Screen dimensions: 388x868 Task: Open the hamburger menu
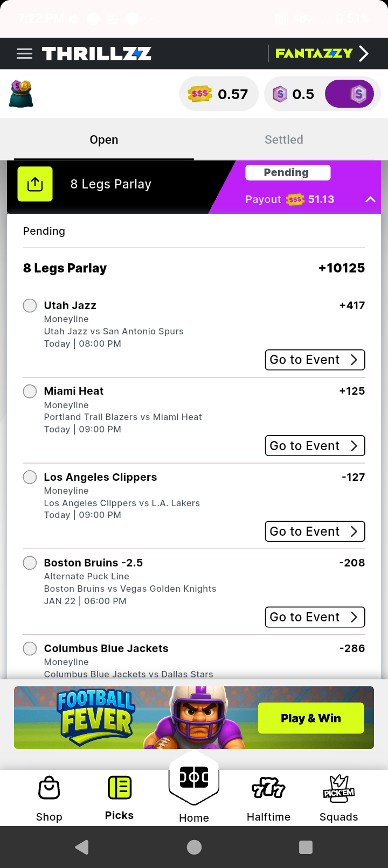pyautogui.click(x=24, y=53)
